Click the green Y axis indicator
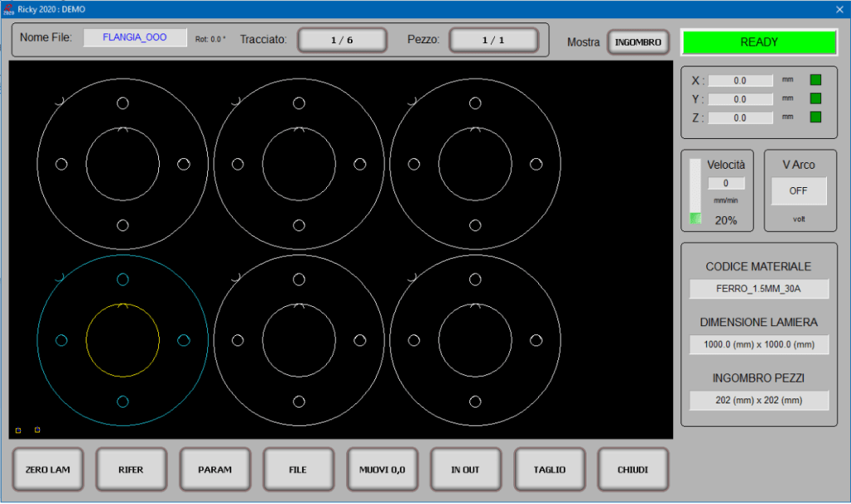The image size is (851, 504). (x=815, y=99)
